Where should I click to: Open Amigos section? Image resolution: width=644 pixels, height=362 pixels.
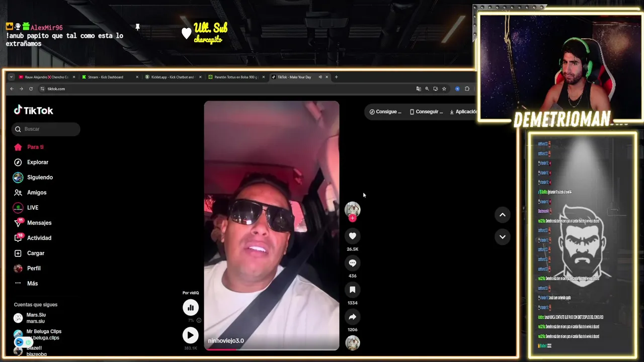click(37, 192)
